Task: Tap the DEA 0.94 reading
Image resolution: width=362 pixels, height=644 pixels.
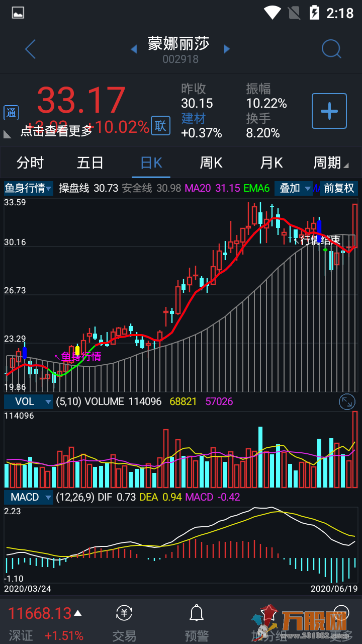Action: [x=161, y=497]
